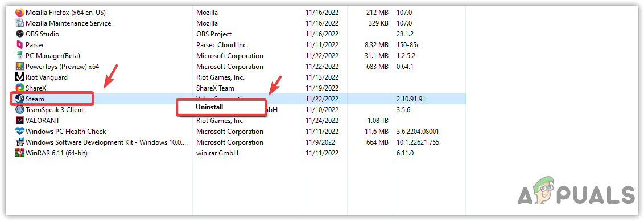Viewport: 644px width, 221px height.
Task: Click the ShareX program icon
Action: point(20,88)
